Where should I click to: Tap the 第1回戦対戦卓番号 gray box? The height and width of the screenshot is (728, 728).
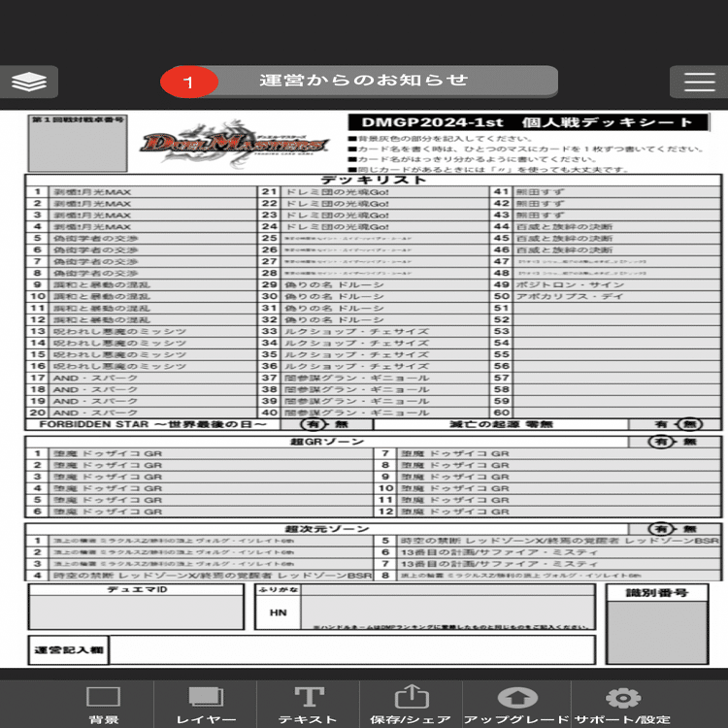78,144
